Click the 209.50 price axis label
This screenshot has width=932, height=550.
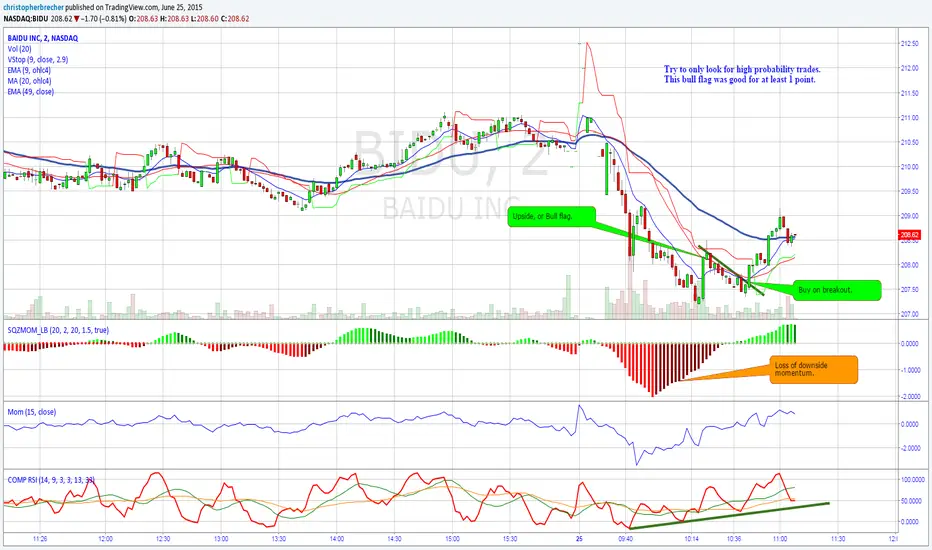point(909,191)
